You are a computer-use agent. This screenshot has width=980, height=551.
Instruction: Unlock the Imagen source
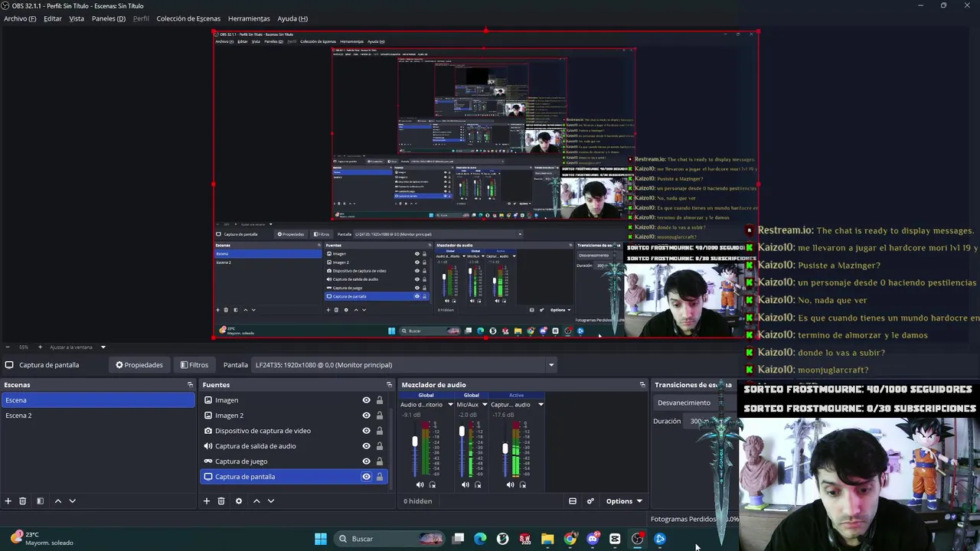click(x=379, y=400)
